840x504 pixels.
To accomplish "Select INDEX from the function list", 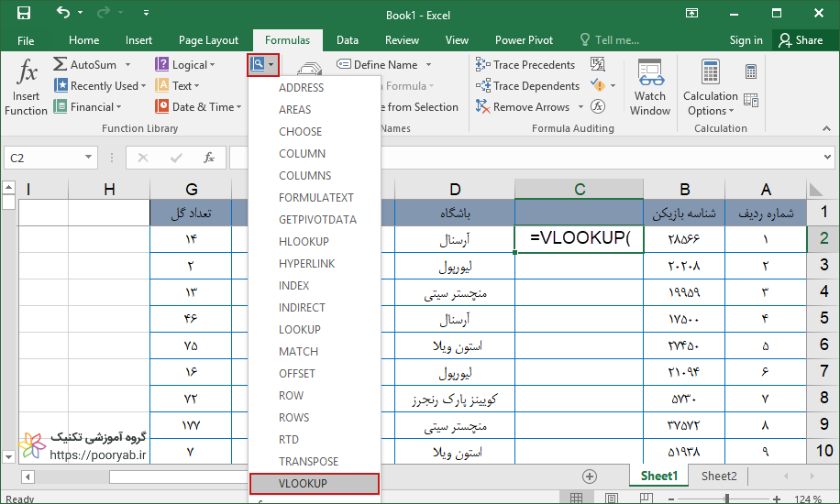I will click(315, 286).
